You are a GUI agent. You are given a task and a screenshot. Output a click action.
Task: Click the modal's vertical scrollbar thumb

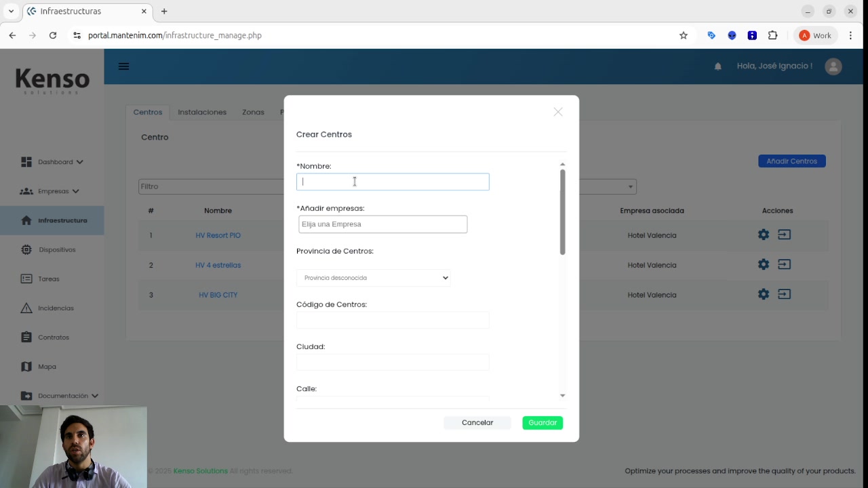point(562,211)
